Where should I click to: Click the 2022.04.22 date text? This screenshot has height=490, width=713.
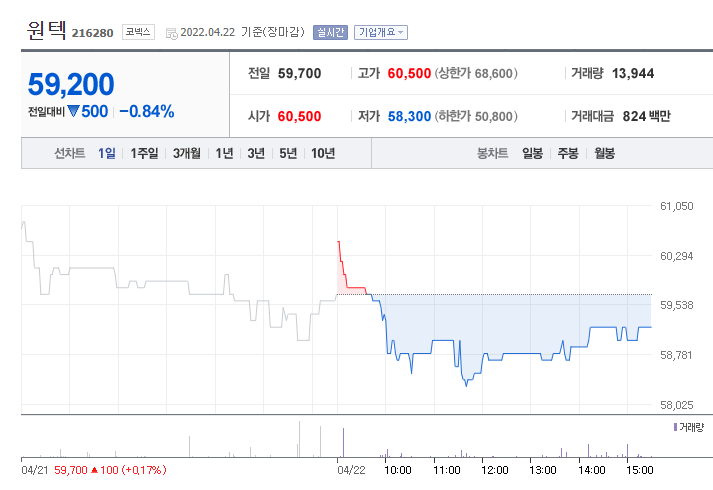click(207, 32)
